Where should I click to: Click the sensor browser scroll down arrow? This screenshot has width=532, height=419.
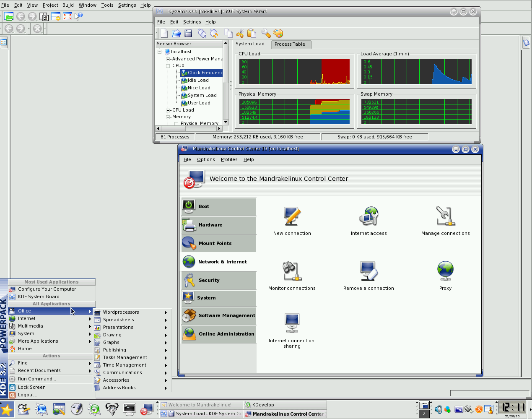226,122
